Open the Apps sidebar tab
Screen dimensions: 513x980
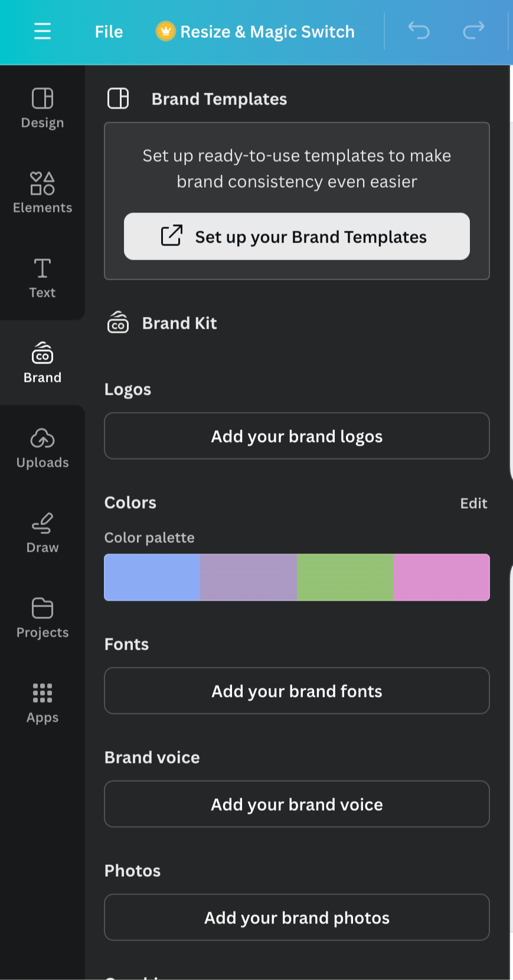[x=43, y=703]
